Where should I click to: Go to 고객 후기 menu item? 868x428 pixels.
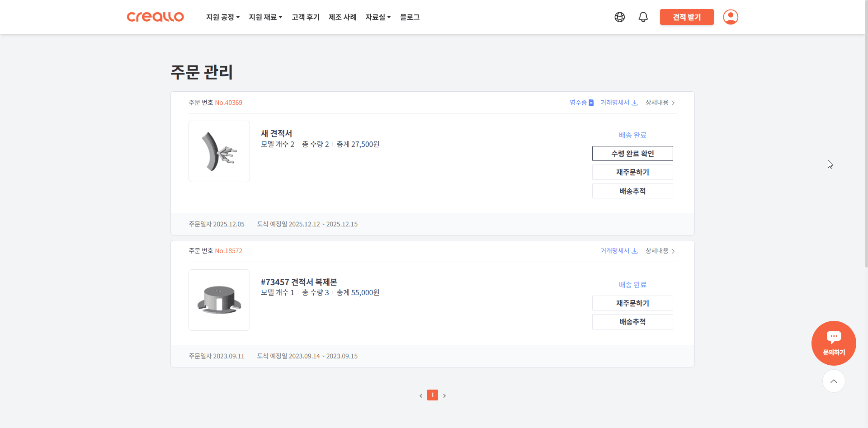pos(306,17)
